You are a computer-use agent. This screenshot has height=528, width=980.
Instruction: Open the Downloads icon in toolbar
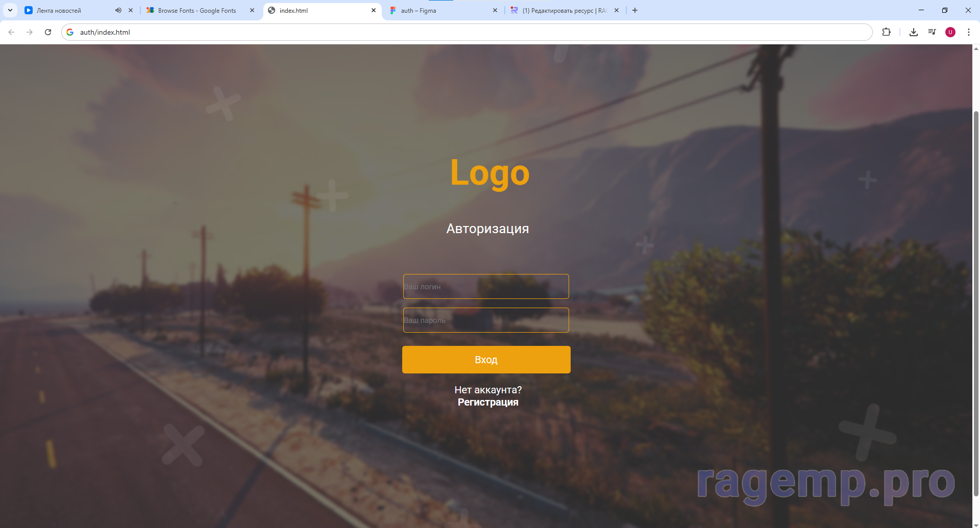click(914, 32)
